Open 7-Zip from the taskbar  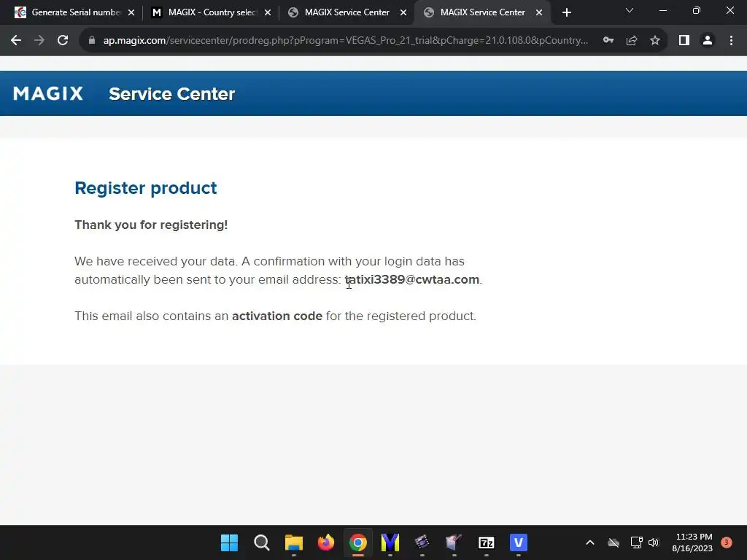click(x=487, y=542)
